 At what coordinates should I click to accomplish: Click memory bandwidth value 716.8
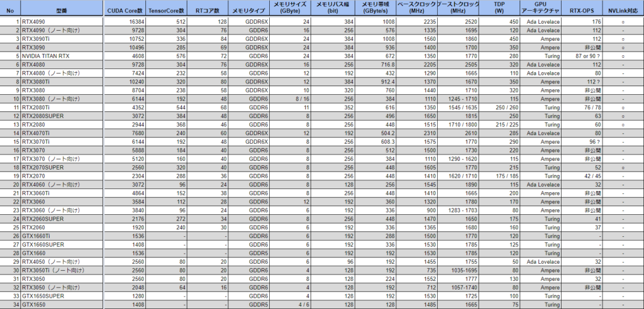coord(376,65)
